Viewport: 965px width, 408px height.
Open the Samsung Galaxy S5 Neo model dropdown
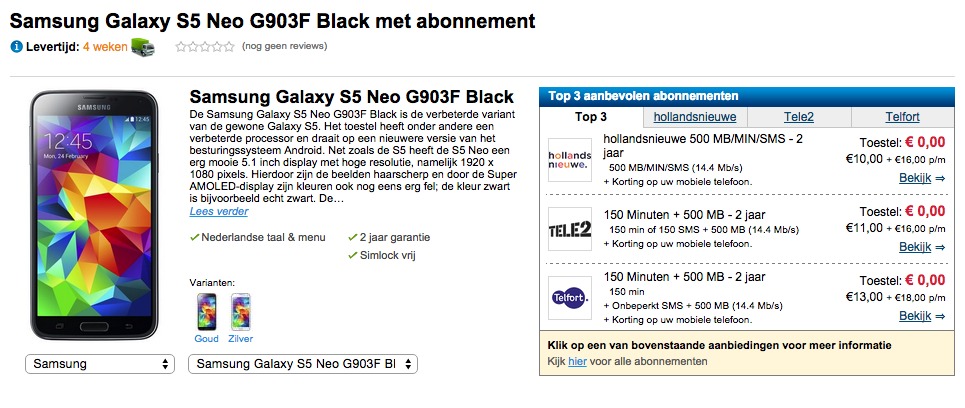[303, 364]
